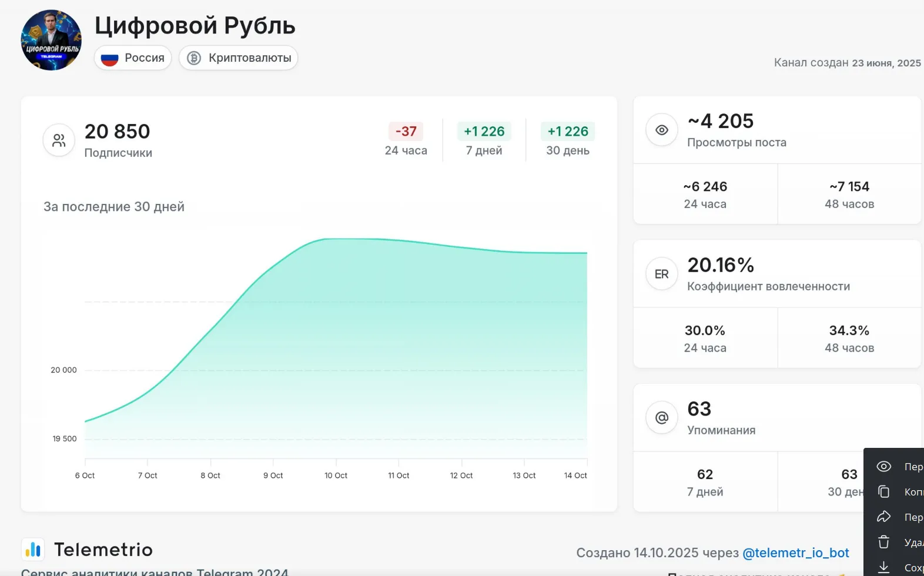Click the Russian flag icon
924x576 pixels.
(x=110, y=58)
